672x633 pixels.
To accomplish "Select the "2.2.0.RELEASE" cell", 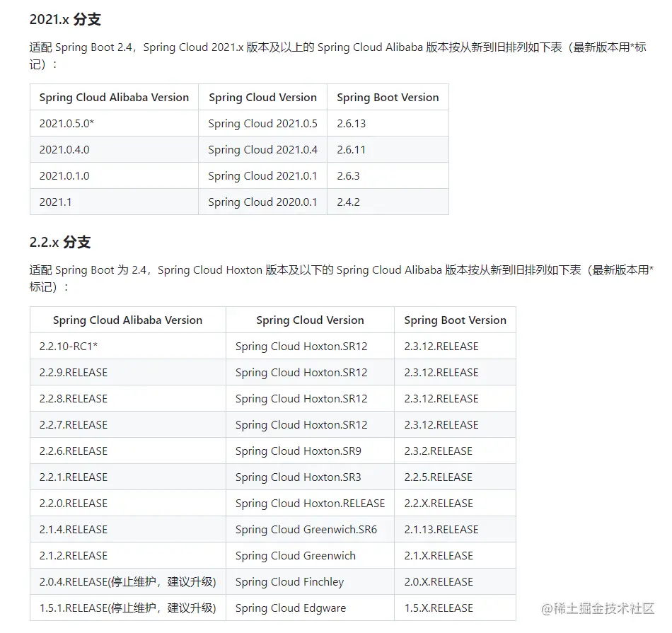I will [x=128, y=503].
